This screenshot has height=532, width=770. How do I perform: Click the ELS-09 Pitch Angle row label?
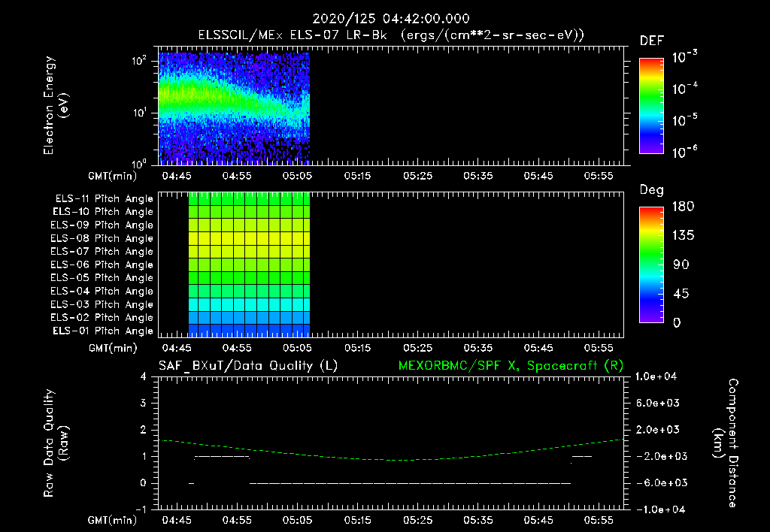click(x=102, y=225)
